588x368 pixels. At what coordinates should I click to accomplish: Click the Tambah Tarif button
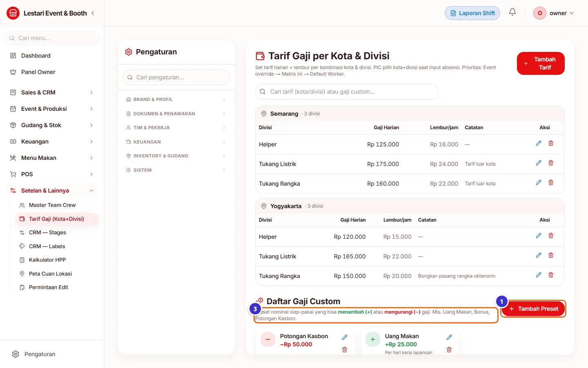point(541,63)
